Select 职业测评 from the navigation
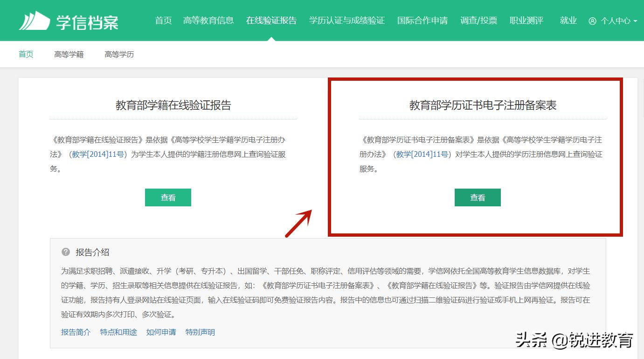Screen dimensions: 644x359 526,21
